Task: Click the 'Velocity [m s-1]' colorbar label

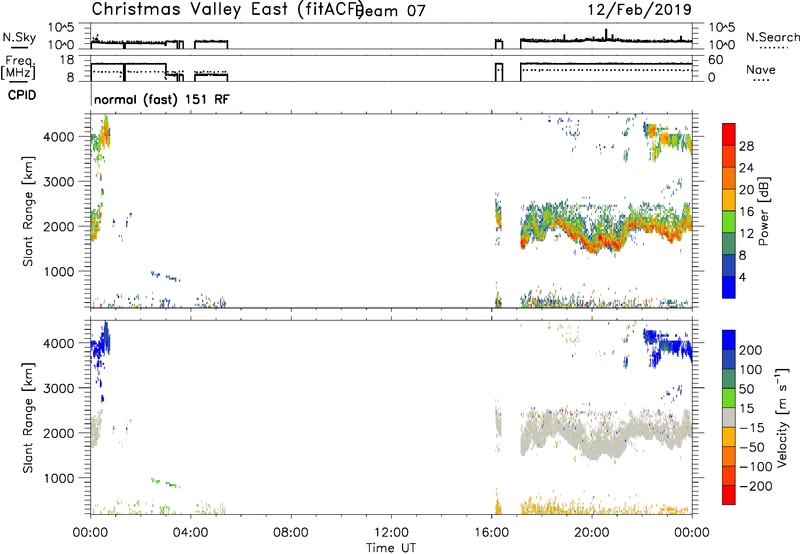Action: [x=782, y=417]
